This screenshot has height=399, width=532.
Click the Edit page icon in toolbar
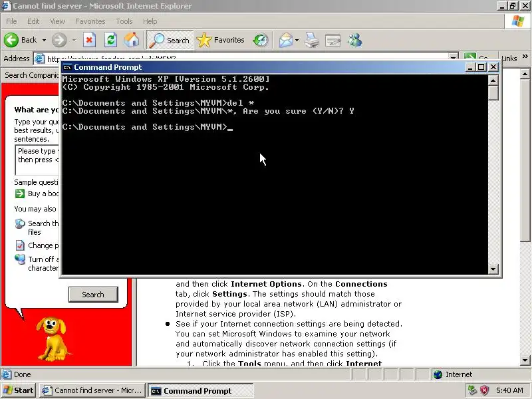(x=333, y=40)
